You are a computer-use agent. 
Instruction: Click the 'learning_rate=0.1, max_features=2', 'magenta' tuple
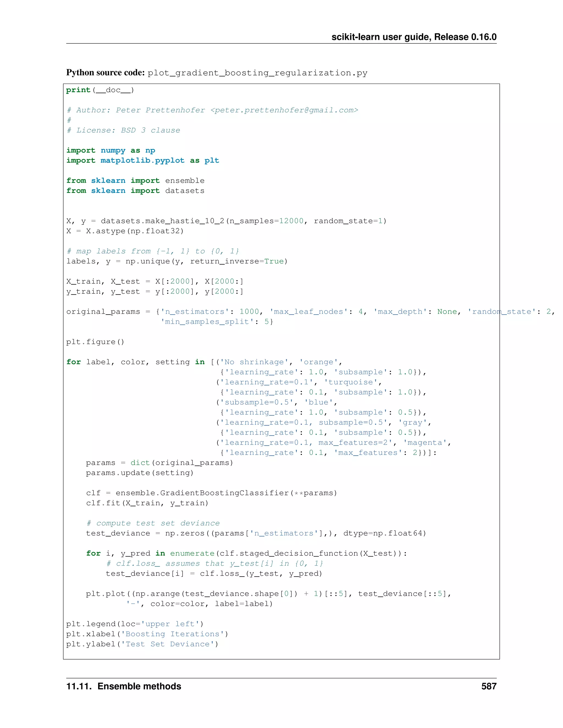[x=333, y=443]
